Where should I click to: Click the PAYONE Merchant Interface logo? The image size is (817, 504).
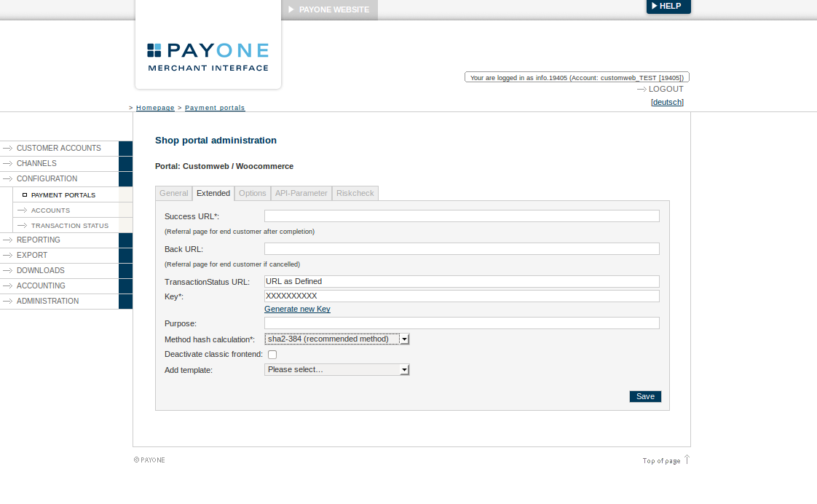point(208,57)
